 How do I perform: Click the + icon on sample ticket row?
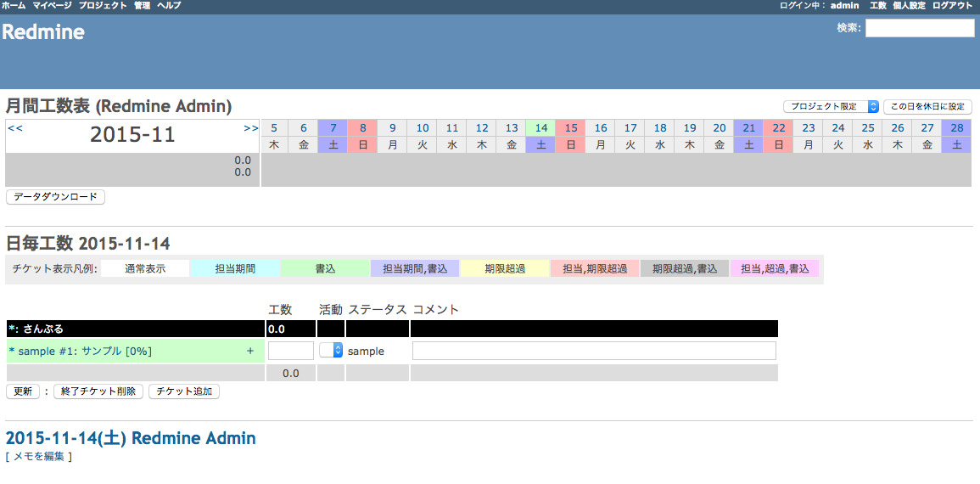250,352
